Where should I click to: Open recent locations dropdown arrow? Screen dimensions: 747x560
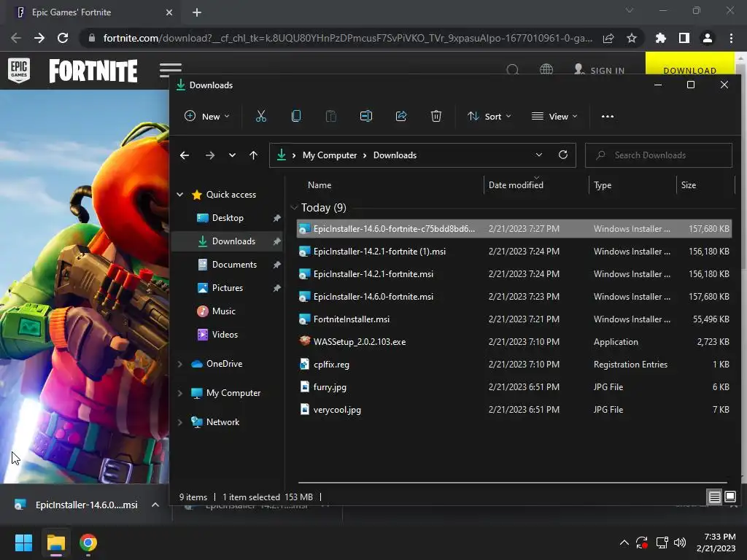(232, 155)
